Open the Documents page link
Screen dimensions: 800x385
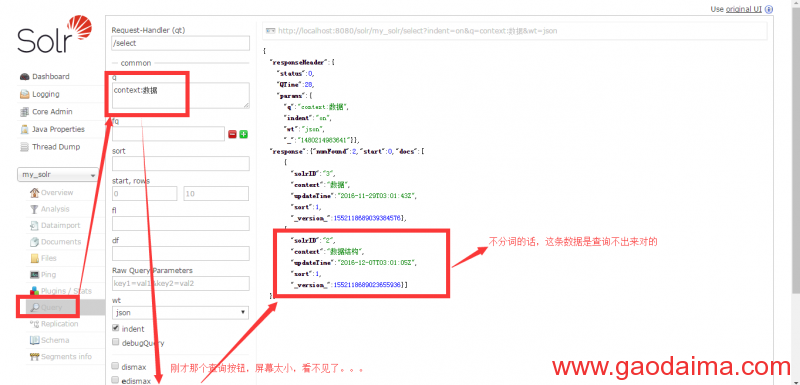[61, 242]
